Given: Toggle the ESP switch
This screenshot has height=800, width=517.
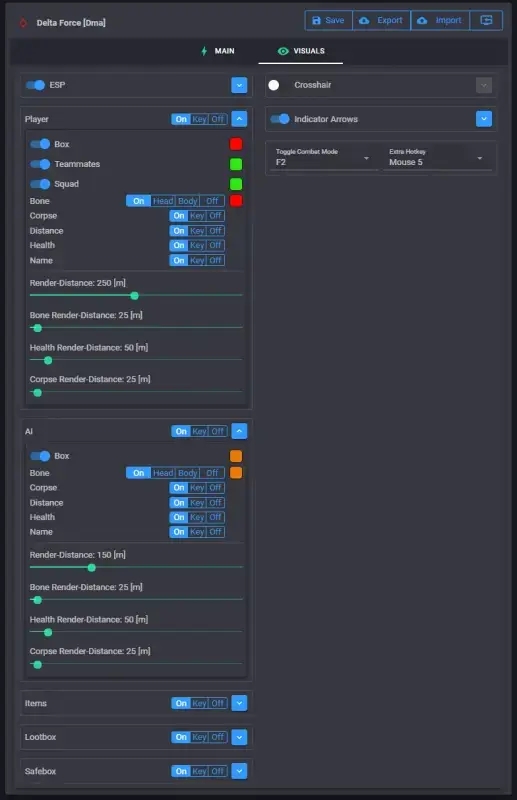Looking at the screenshot, I should pyautogui.click(x=35, y=85).
